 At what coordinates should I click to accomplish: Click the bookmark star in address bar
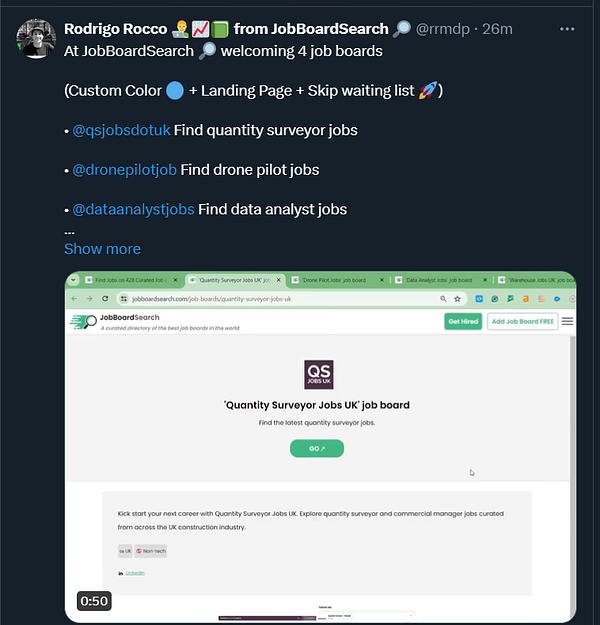coord(457,298)
